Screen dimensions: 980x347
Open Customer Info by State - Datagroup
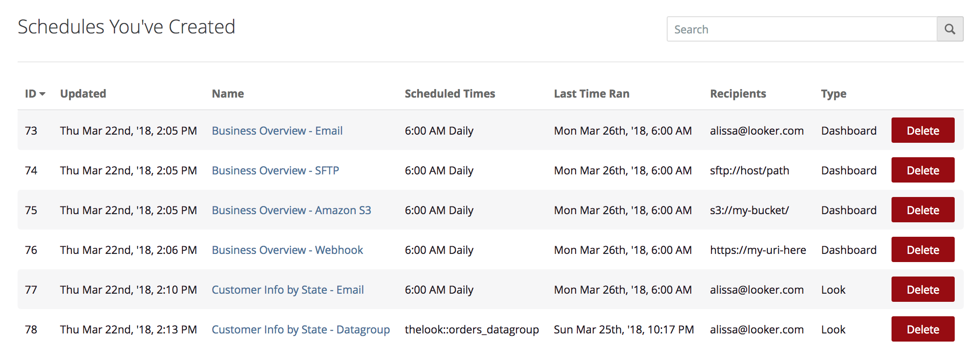click(x=301, y=329)
